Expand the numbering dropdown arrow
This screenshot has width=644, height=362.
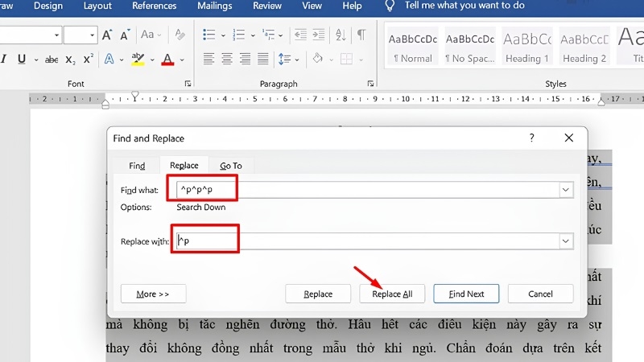(253, 35)
